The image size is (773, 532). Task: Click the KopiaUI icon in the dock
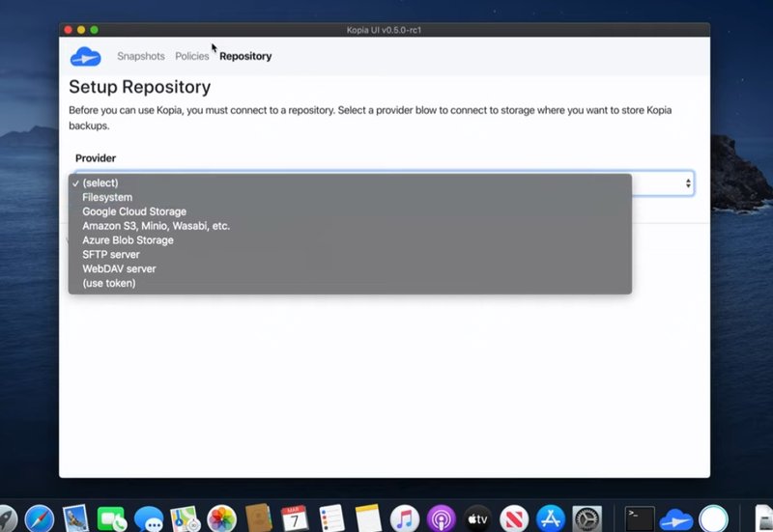coord(676,519)
